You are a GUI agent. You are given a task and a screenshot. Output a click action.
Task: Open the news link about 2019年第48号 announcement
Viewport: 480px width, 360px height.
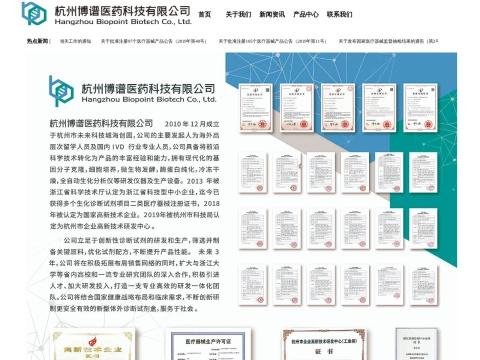[154, 41]
